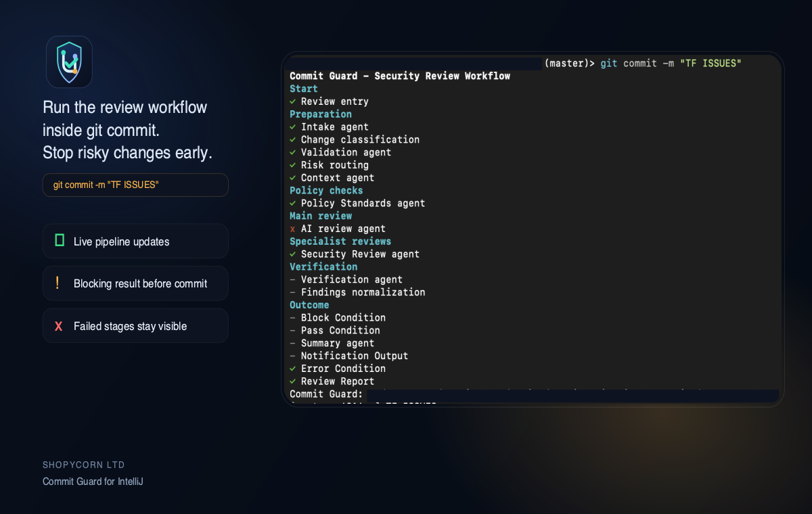
Task: Click the orange exclamation icon beside Blocking result
Action: [58, 283]
